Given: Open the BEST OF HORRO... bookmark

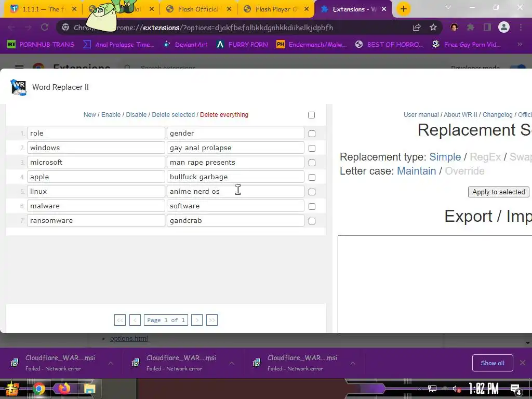Looking at the screenshot, I should (389, 44).
